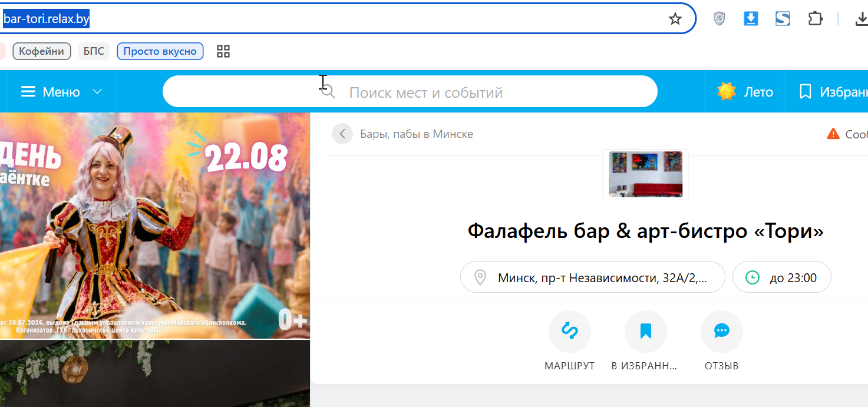This screenshot has height=407, width=868.
Task: Select the bar-tori.relax.by address bar
Action: [x=348, y=19]
